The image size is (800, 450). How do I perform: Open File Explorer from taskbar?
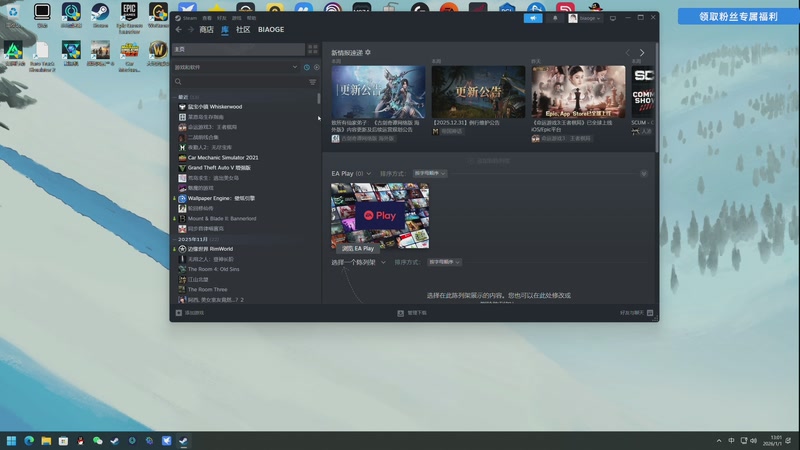click(x=46, y=441)
